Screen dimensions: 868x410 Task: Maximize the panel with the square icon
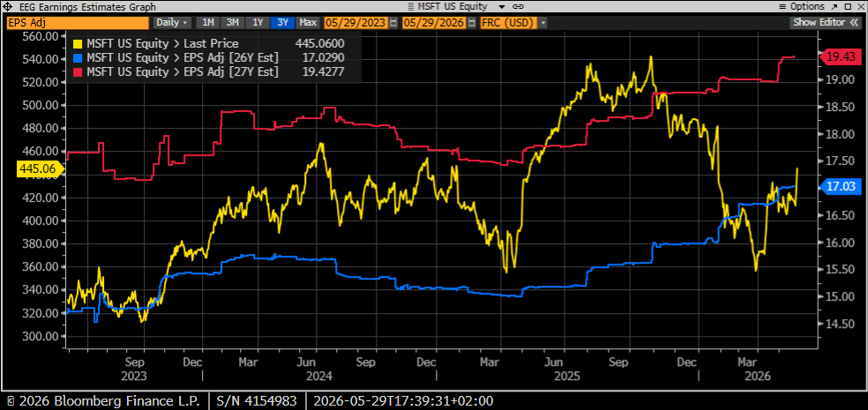pyautogui.click(x=847, y=7)
